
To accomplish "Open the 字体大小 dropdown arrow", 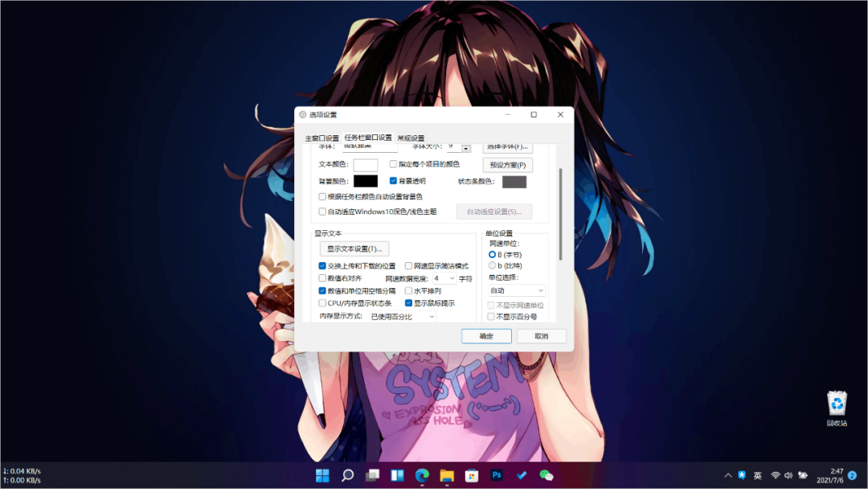I will 465,148.
